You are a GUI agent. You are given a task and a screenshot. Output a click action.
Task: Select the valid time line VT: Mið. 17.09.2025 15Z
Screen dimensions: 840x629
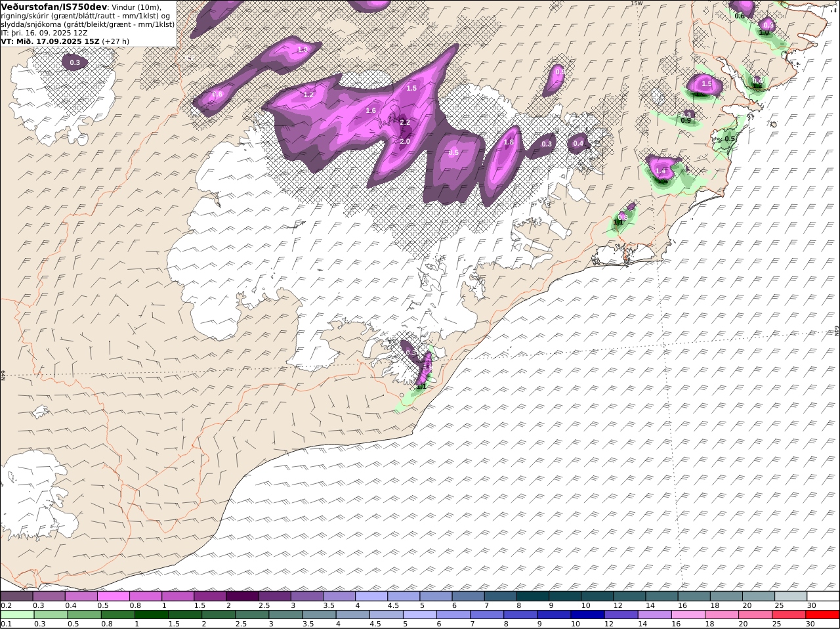[x=50, y=41]
